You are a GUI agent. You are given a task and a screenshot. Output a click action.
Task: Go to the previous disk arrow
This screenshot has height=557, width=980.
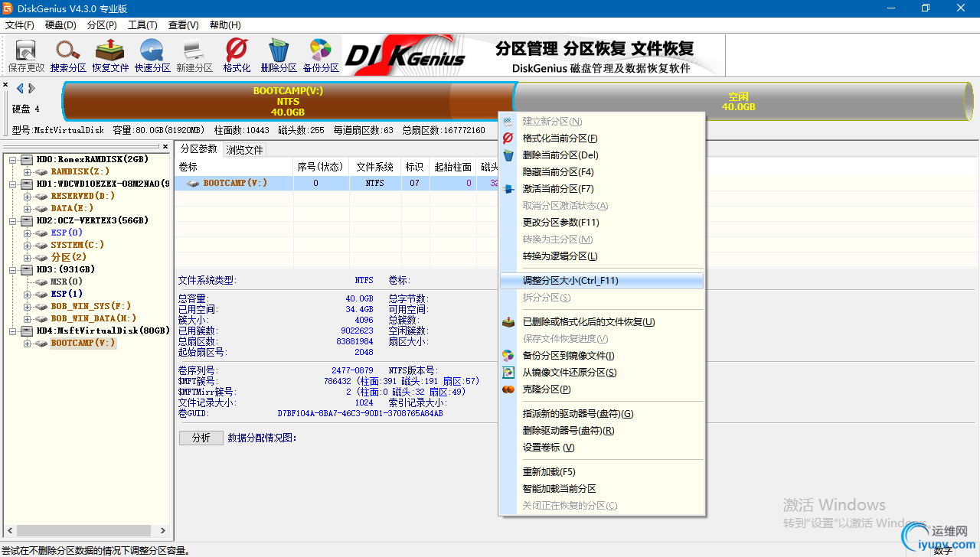point(20,88)
